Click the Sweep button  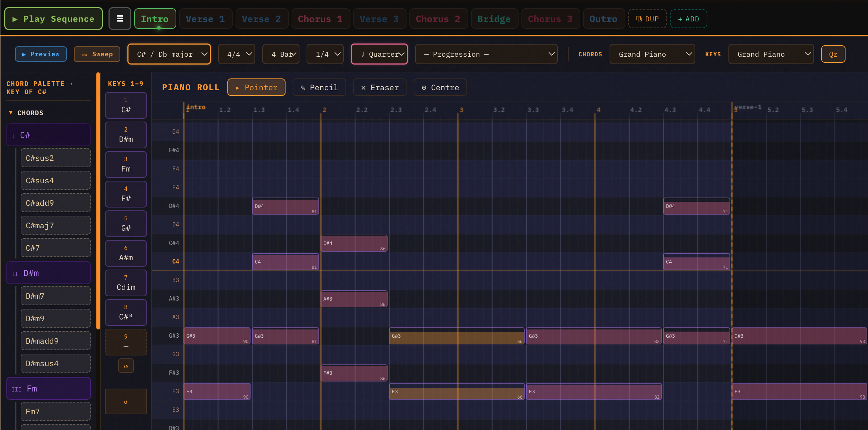(97, 54)
